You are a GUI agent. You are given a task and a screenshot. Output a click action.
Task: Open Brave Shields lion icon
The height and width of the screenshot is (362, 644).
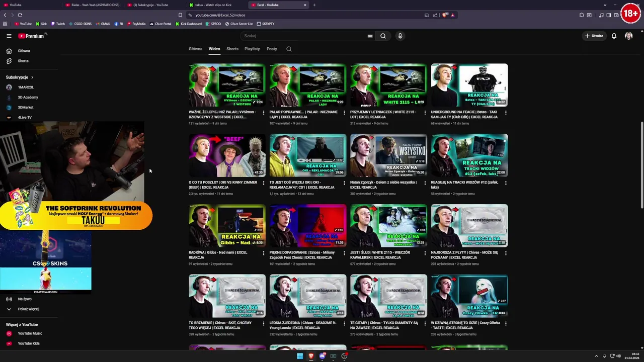pyautogui.click(x=445, y=15)
